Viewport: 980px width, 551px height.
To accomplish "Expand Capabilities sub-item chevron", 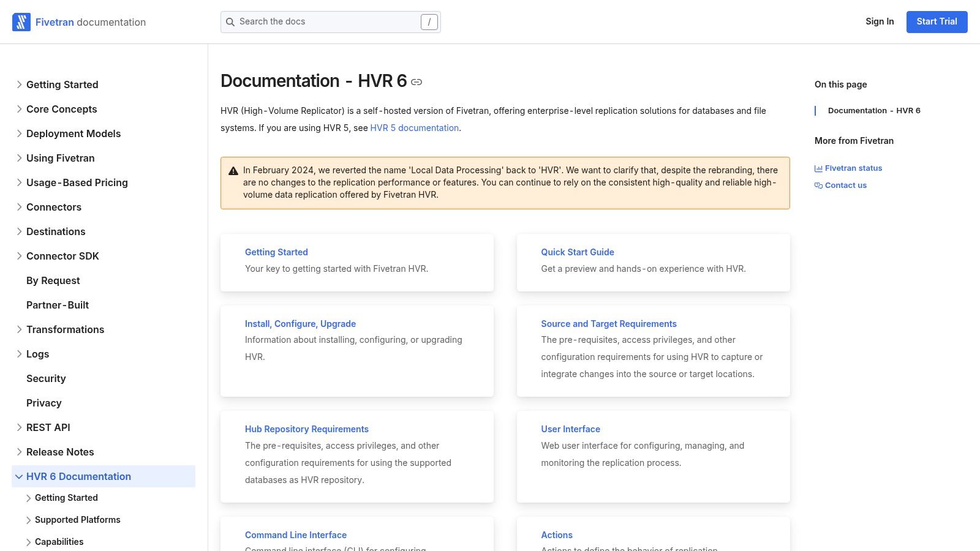I will coord(28,542).
